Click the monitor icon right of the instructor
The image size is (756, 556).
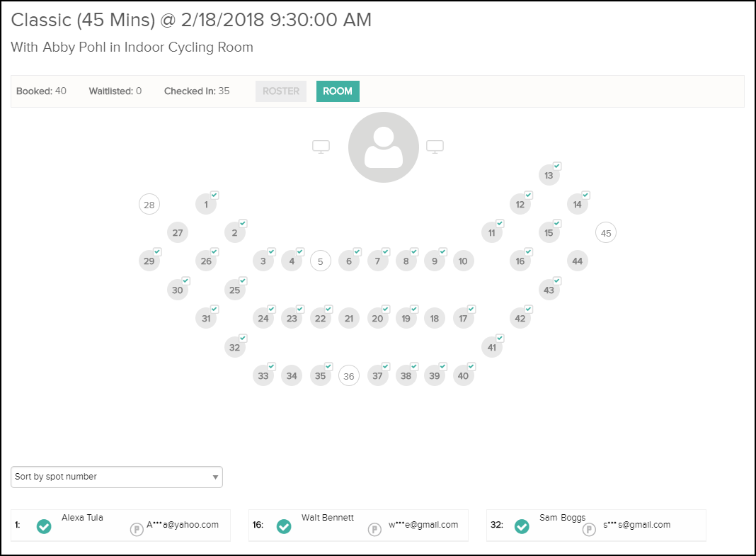(x=435, y=146)
